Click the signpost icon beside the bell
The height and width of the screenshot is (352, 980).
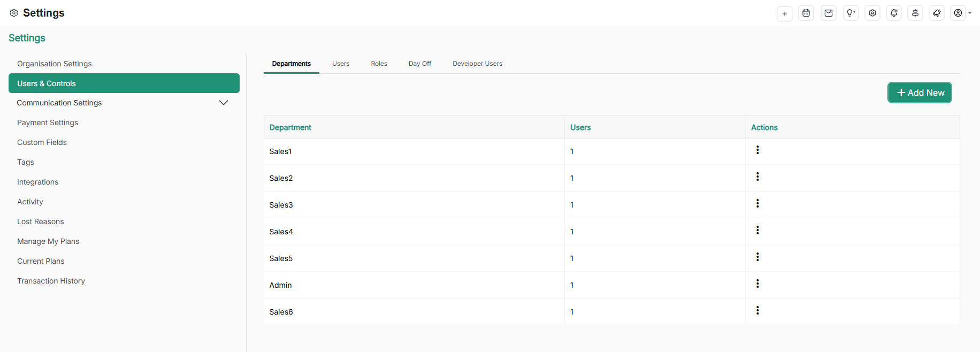pyautogui.click(x=915, y=13)
